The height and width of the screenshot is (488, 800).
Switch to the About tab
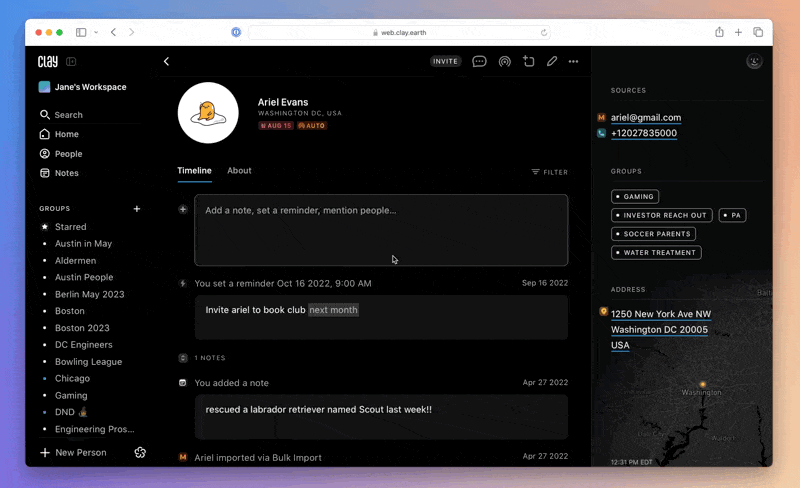(x=239, y=170)
